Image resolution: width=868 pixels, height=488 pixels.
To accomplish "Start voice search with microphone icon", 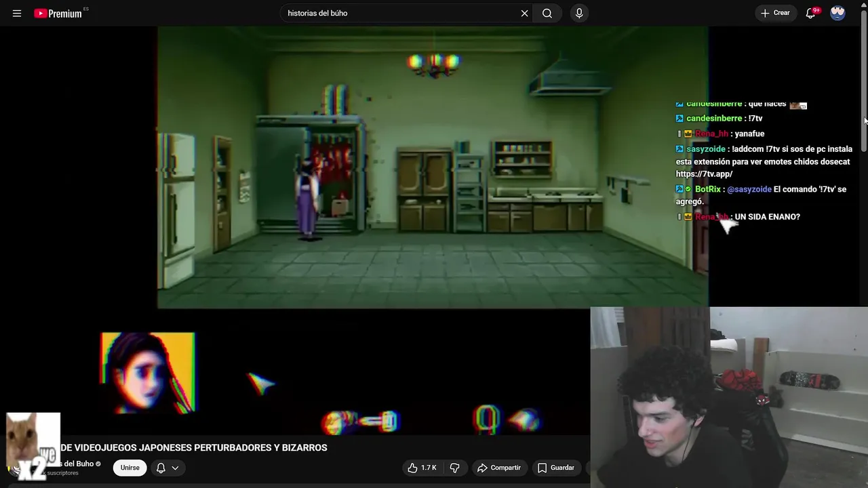I will [578, 13].
